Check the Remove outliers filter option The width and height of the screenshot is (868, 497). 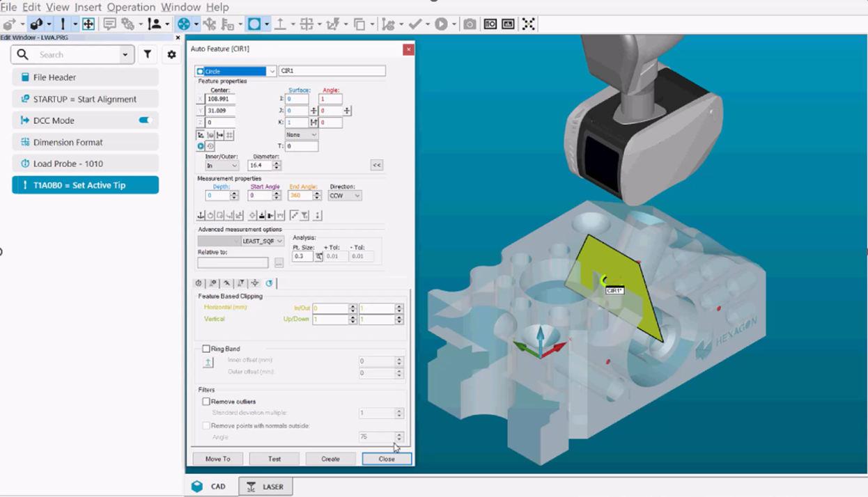(x=206, y=401)
